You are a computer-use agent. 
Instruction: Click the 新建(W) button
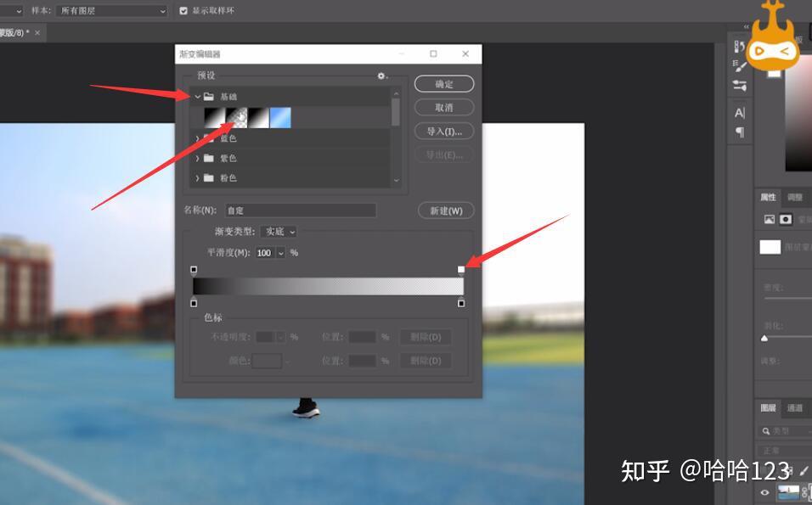pos(446,210)
